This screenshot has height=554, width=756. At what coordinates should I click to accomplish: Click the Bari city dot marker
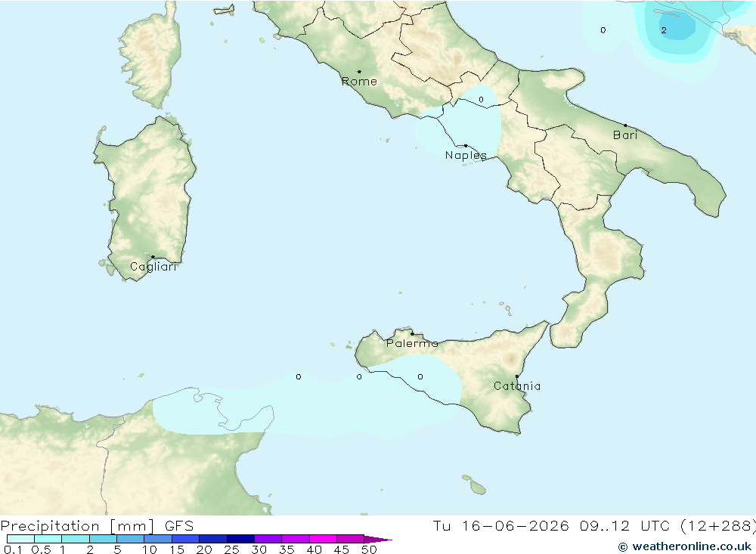point(625,125)
